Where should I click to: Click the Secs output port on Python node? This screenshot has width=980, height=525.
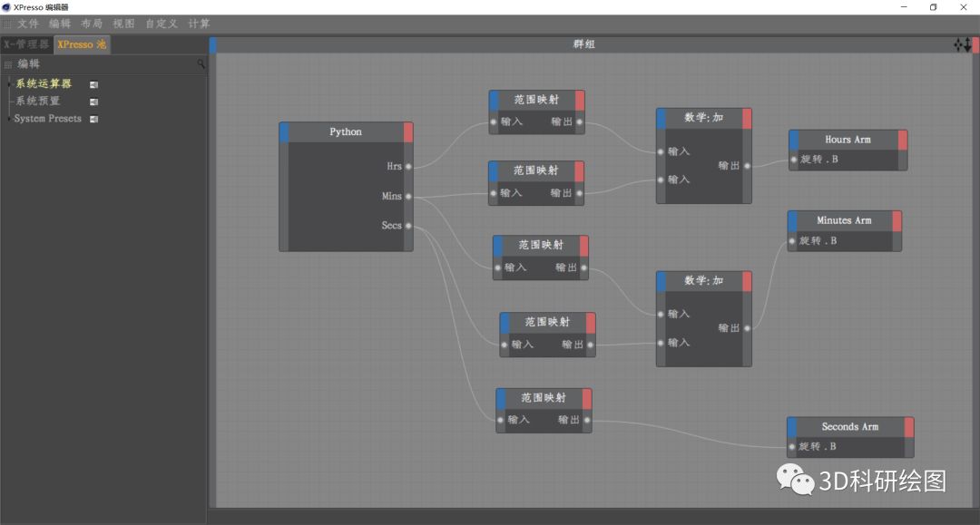(408, 226)
